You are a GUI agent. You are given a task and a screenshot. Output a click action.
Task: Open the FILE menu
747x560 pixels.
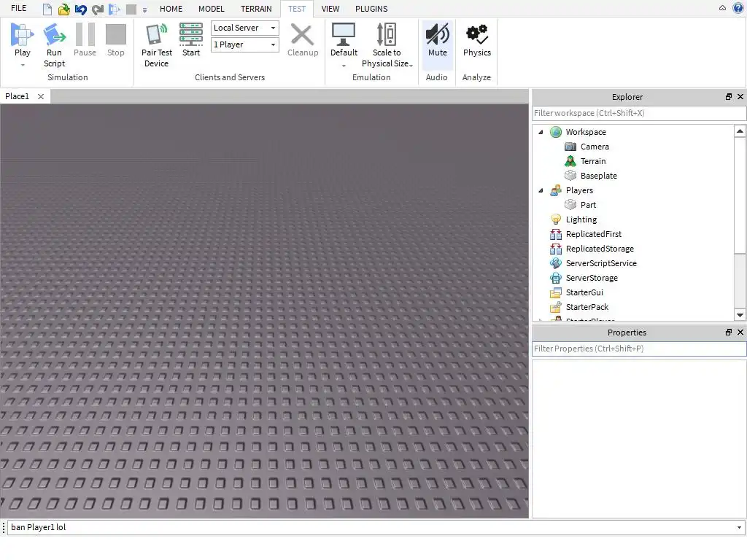pos(18,9)
